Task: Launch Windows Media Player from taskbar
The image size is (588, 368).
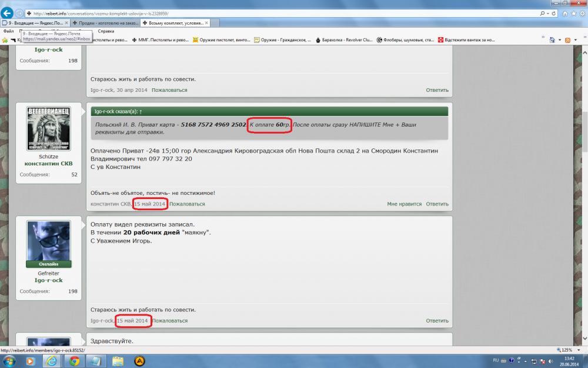Action: (x=29, y=362)
